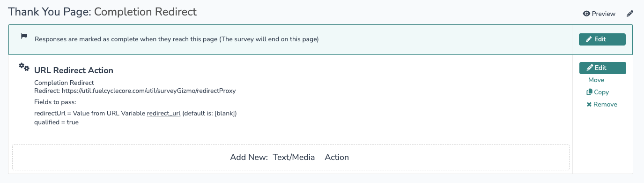
Task: Click Move for the redirect action
Action: pyautogui.click(x=596, y=80)
